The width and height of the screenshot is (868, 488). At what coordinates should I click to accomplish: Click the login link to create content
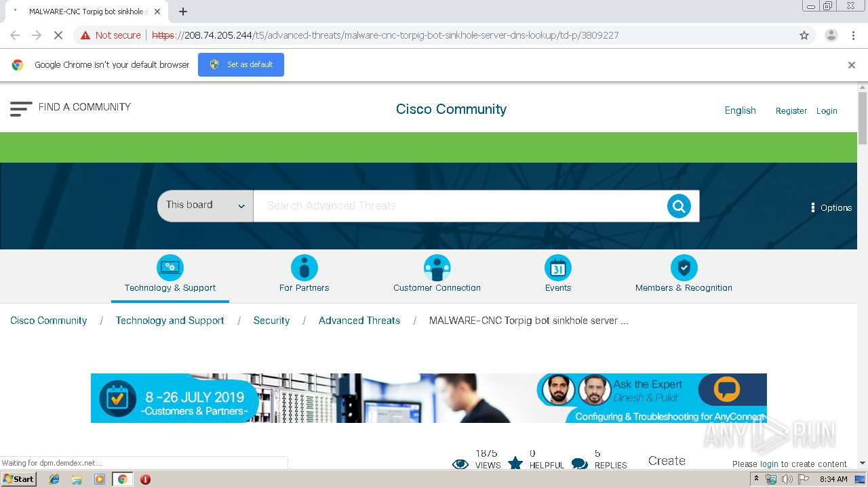(x=769, y=464)
